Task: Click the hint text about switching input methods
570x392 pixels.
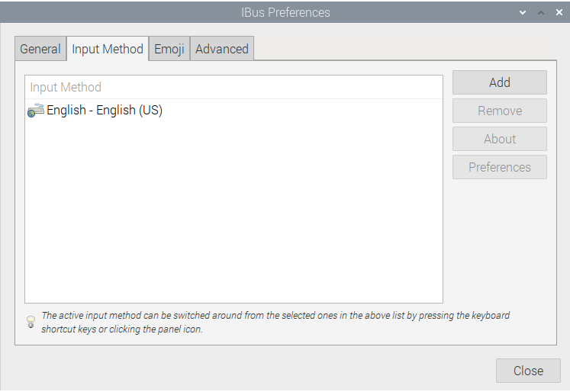Action: click(x=275, y=322)
